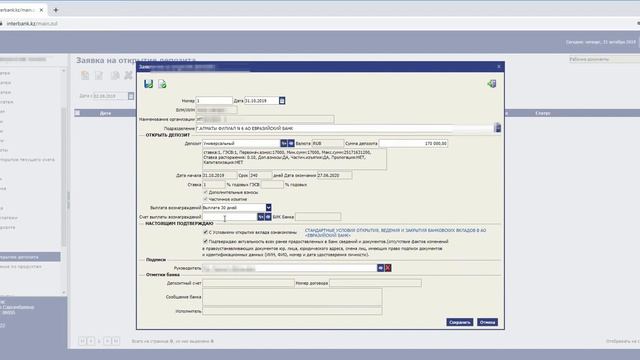Viewport: 640px width, 360px height.
Task: Open Стандартные условия открытия вкладов link
Action: click(395, 233)
